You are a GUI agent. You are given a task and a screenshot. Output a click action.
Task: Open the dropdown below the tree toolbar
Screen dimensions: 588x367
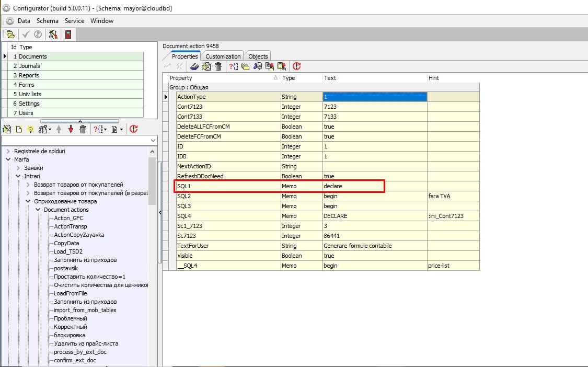[153, 140]
